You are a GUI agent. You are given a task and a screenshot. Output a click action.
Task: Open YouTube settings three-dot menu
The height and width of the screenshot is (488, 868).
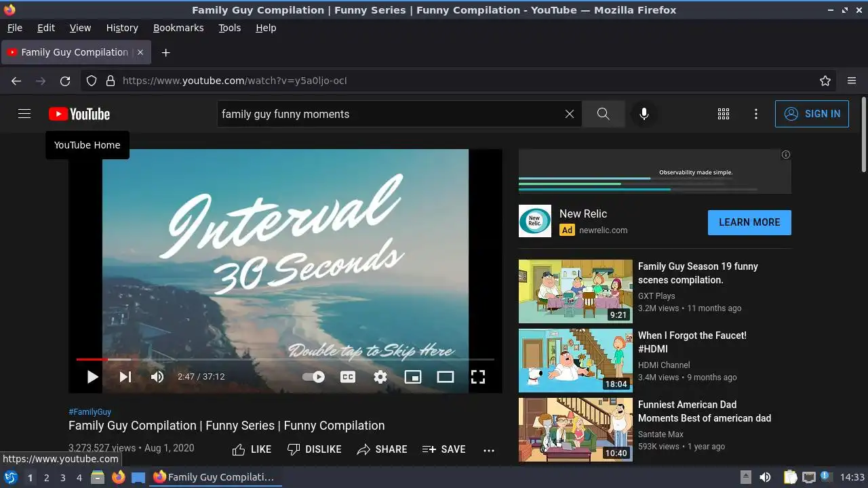click(756, 114)
